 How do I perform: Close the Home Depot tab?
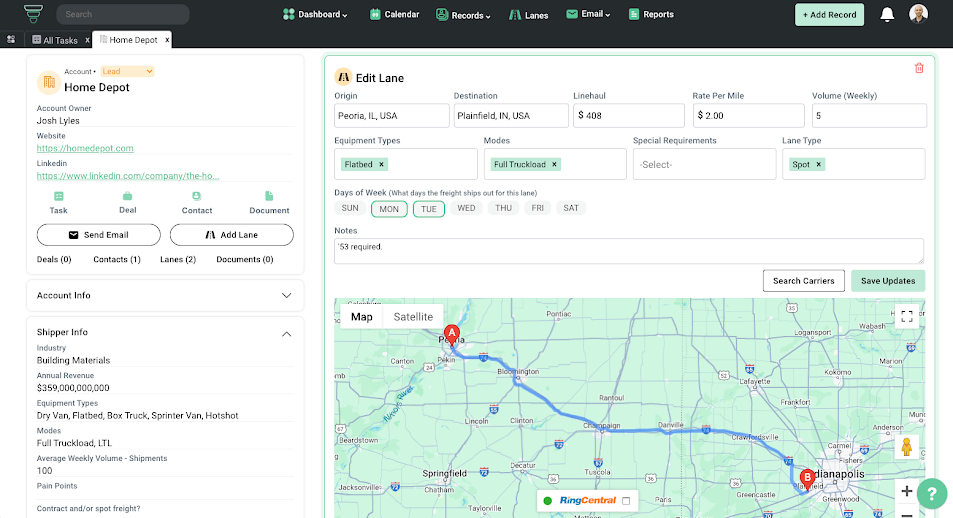click(167, 40)
